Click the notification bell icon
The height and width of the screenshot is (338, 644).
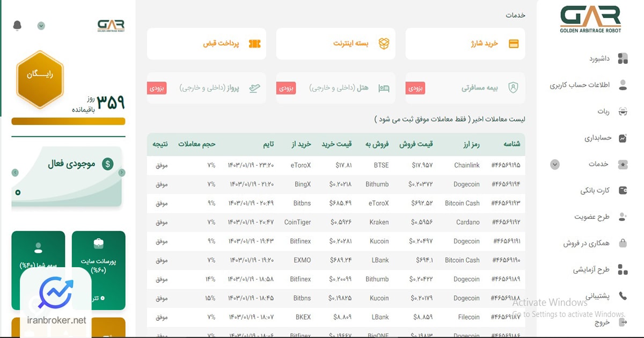pos(17,26)
